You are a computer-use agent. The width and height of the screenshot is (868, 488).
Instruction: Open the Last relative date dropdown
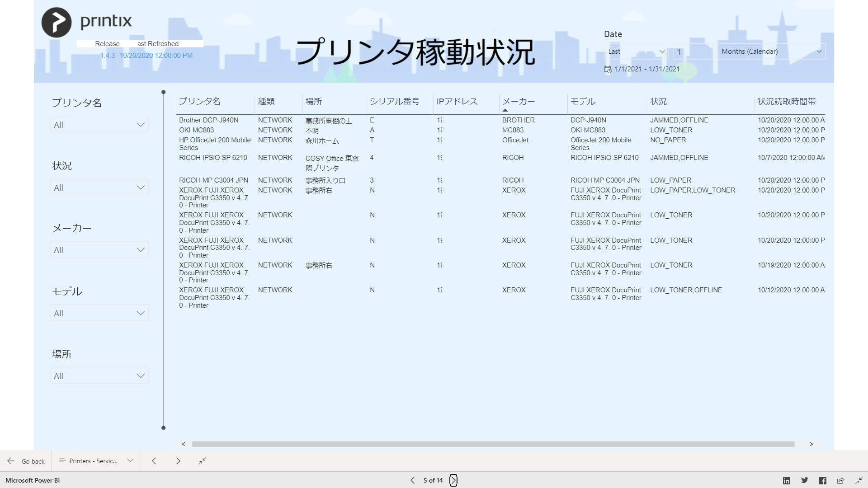coord(637,52)
